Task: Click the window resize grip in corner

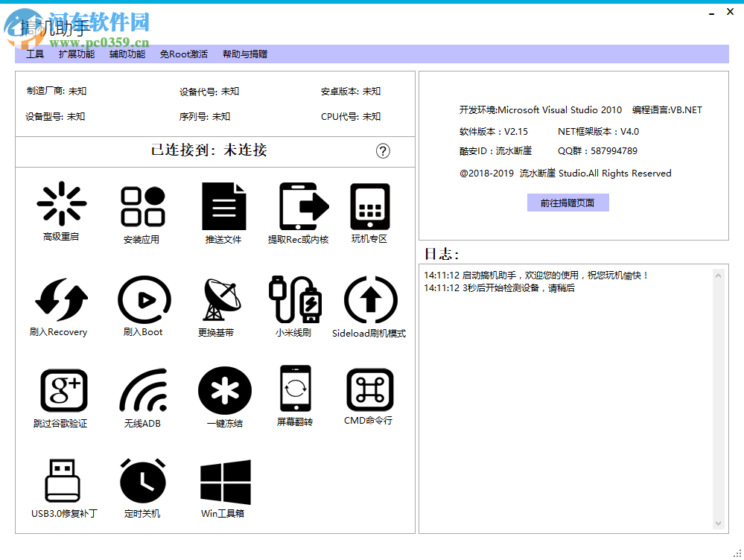Action: [737, 554]
